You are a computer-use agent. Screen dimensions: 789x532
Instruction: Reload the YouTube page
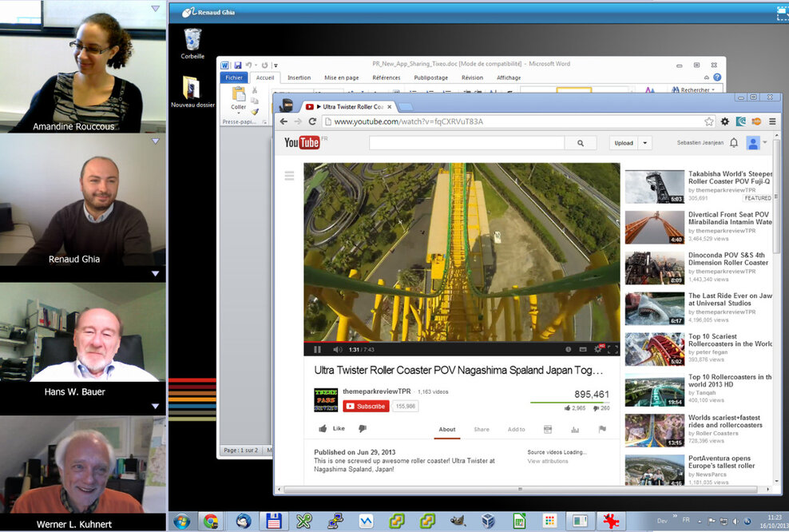tap(313, 121)
